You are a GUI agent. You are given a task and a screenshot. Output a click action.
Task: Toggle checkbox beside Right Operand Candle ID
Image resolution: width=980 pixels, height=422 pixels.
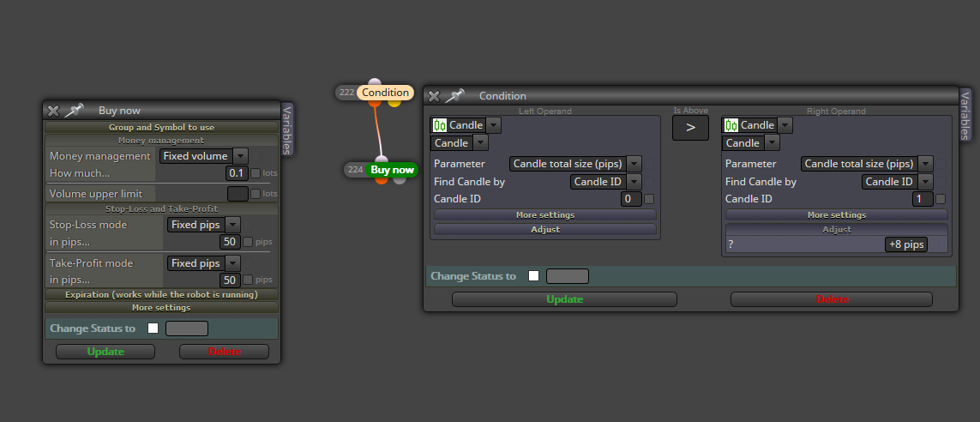click(941, 200)
